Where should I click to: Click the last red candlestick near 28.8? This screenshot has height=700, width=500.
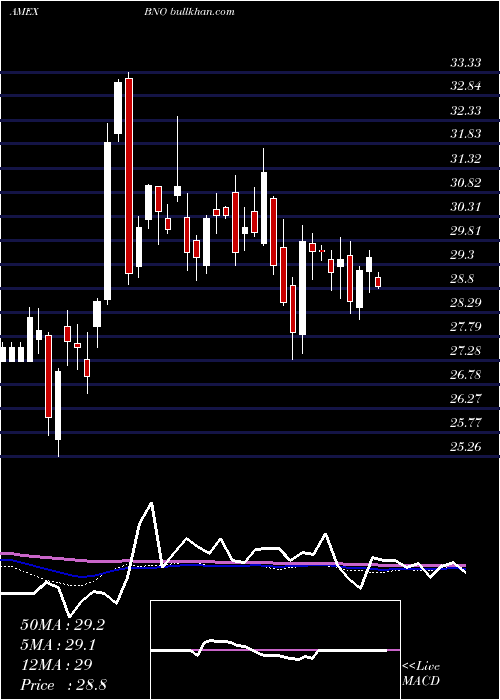pos(378,282)
